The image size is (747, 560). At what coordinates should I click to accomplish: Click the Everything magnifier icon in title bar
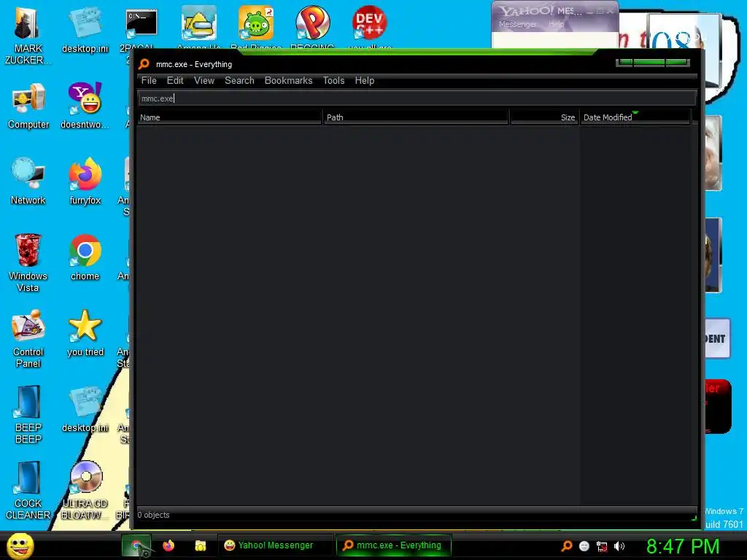click(144, 64)
